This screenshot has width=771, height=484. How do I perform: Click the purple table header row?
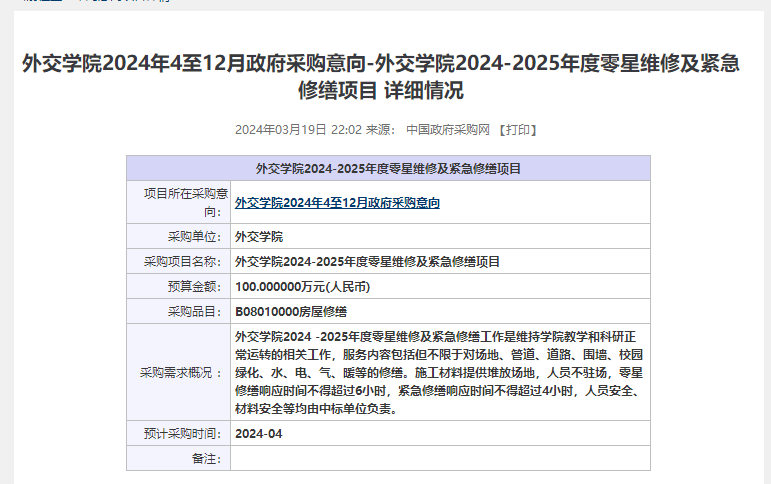388,168
